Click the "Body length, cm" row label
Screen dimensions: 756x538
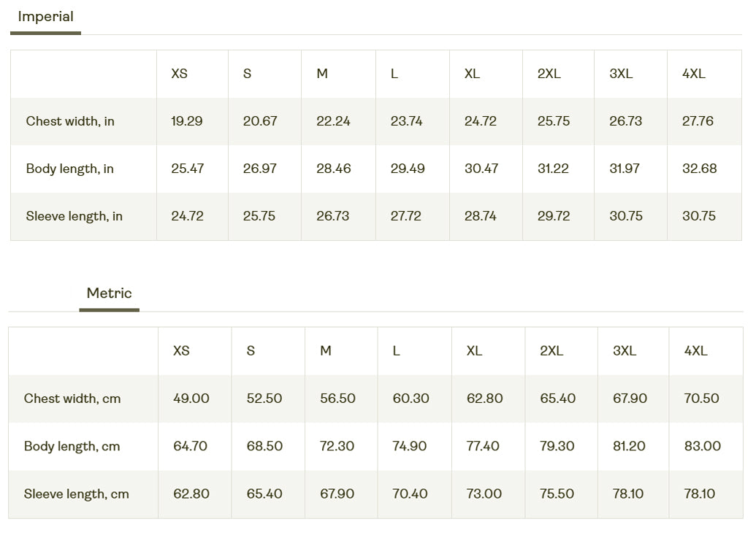72,446
